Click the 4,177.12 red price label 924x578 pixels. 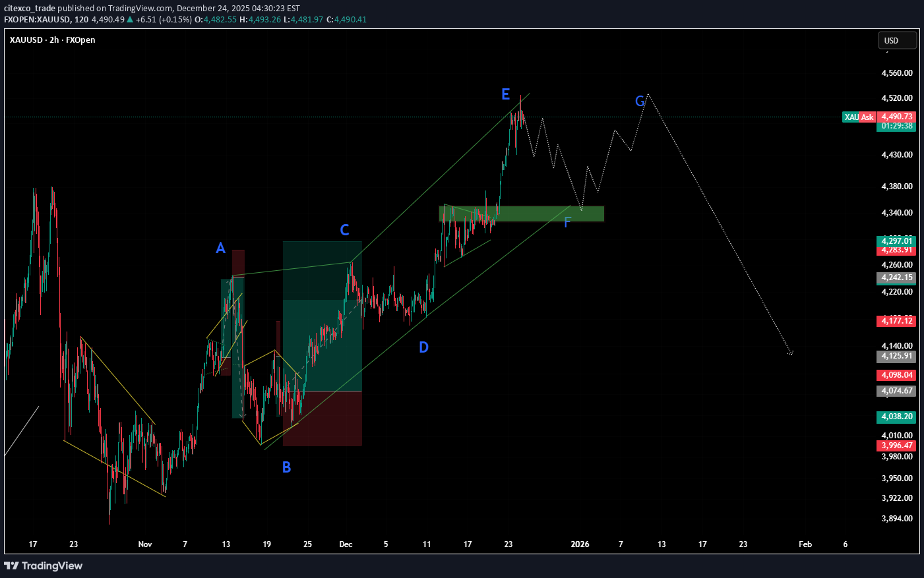pyautogui.click(x=896, y=321)
